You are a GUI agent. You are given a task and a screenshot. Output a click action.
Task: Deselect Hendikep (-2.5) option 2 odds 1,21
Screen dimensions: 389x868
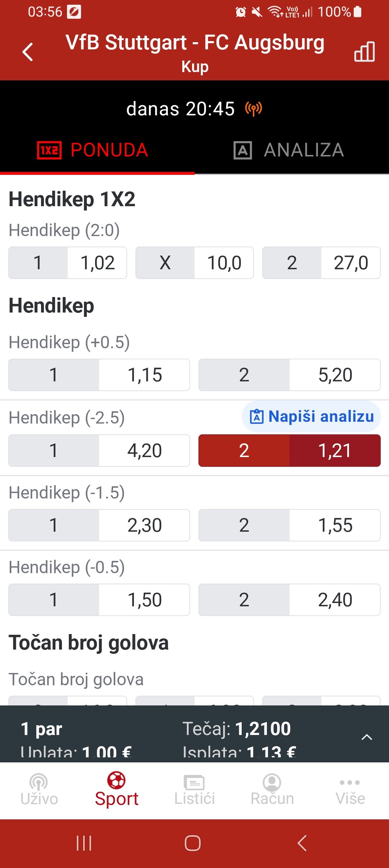click(290, 451)
